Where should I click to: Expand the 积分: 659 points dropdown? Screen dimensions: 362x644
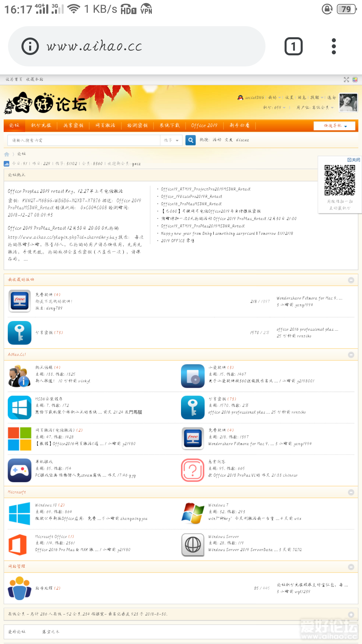tap(274, 108)
